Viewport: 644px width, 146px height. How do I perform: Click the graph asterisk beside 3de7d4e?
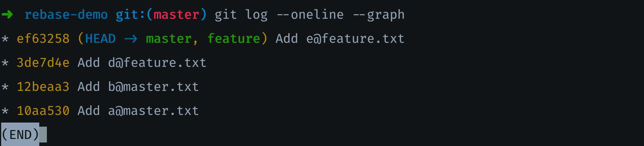click(5, 63)
